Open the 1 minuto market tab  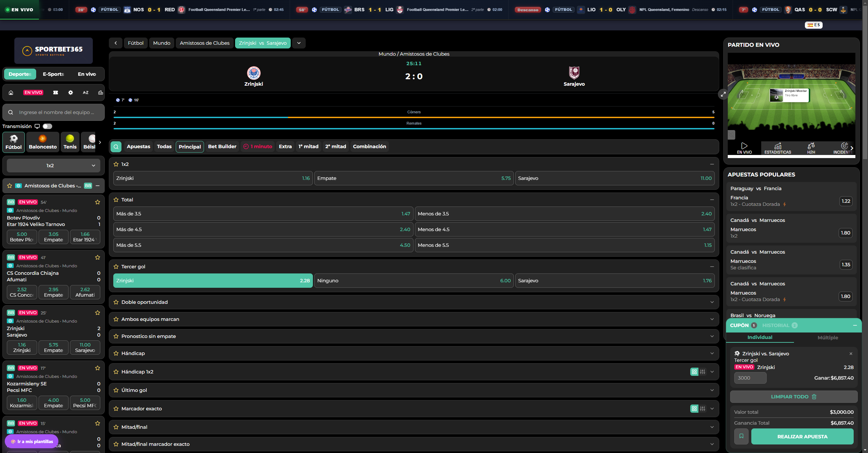tap(258, 147)
